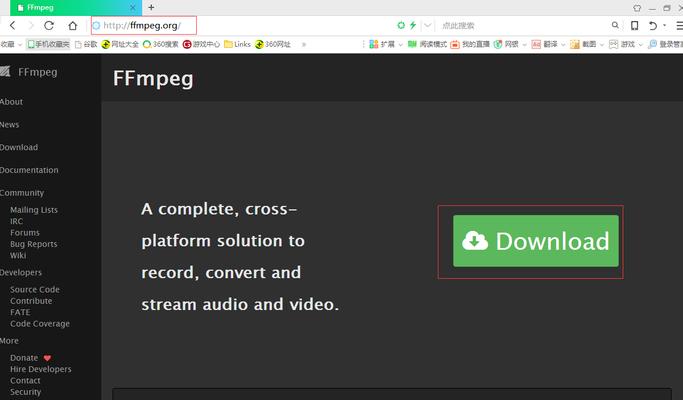Click the magnifier search icon
This screenshot has height=400, width=683.
[x=615, y=25]
